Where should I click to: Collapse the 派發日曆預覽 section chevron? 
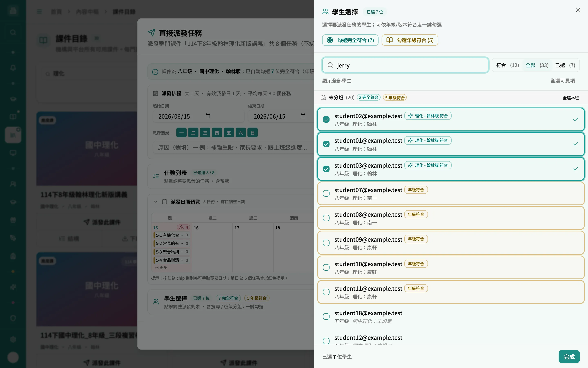[x=156, y=202]
